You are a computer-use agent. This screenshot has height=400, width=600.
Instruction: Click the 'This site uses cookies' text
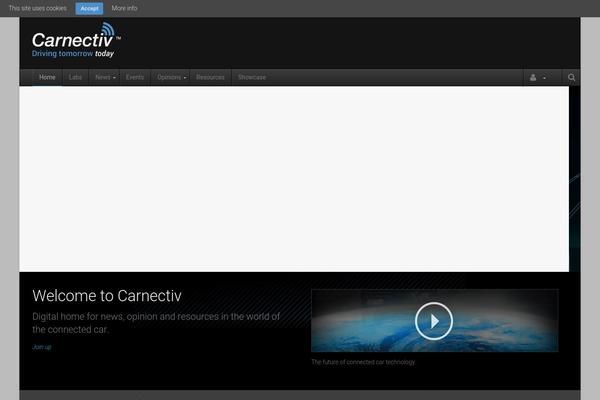[x=38, y=8]
